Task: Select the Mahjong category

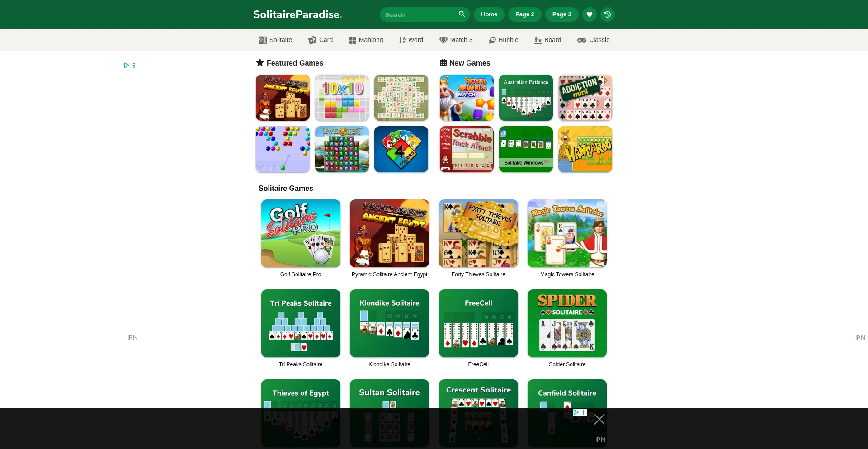Action: coord(366,40)
